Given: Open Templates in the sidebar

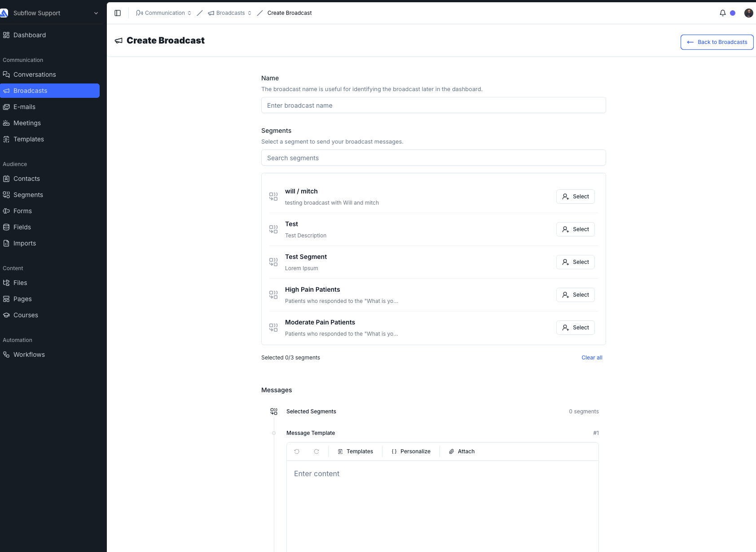Looking at the screenshot, I should click(x=50, y=139).
